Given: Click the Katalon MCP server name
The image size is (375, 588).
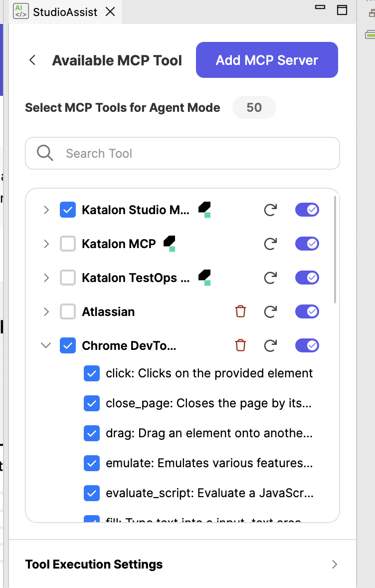Looking at the screenshot, I should pos(119,244).
